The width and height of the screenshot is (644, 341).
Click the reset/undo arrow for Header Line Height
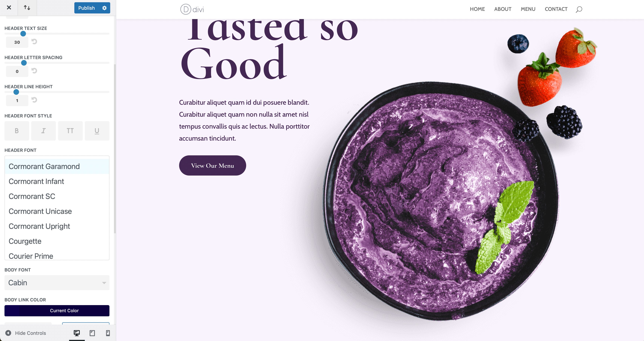pos(35,100)
